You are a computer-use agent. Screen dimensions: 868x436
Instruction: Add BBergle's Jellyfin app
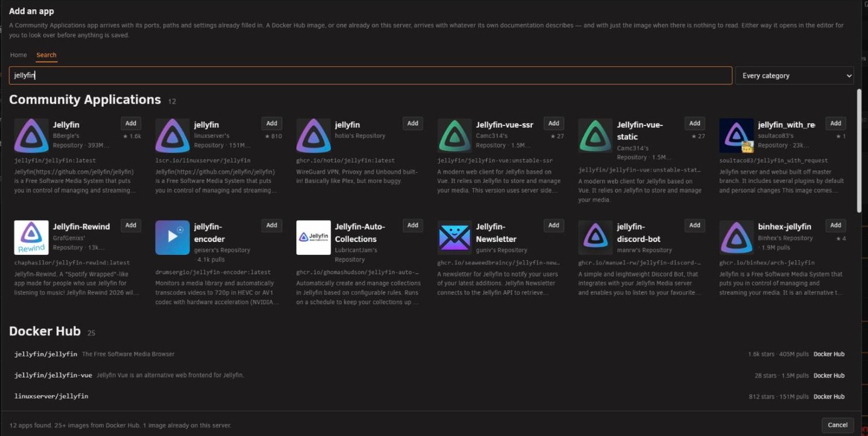(131, 123)
